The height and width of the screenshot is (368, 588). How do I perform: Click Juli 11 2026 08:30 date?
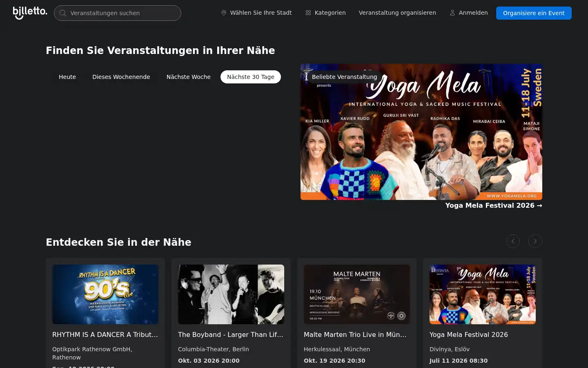point(459,361)
